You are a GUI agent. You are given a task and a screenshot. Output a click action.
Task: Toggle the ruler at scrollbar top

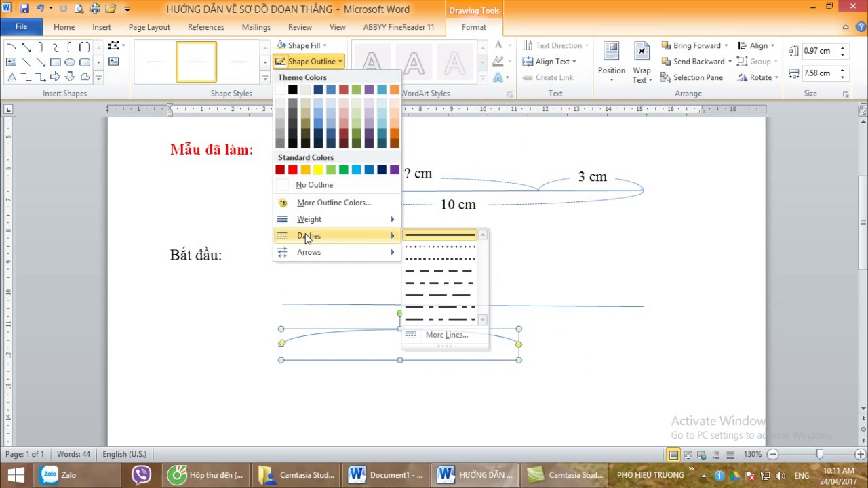tap(863, 110)
